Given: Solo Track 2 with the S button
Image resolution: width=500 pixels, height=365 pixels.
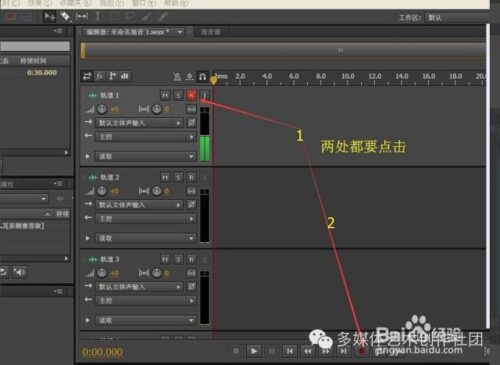Looking at the screenshot, I should point(178,177).
